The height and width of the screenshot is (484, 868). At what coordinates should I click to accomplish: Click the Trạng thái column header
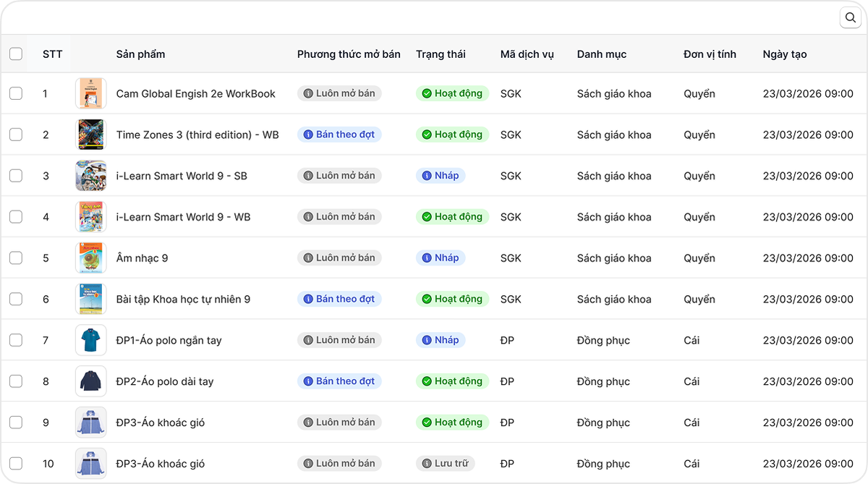pyautogui.click(x=441, y=54)
